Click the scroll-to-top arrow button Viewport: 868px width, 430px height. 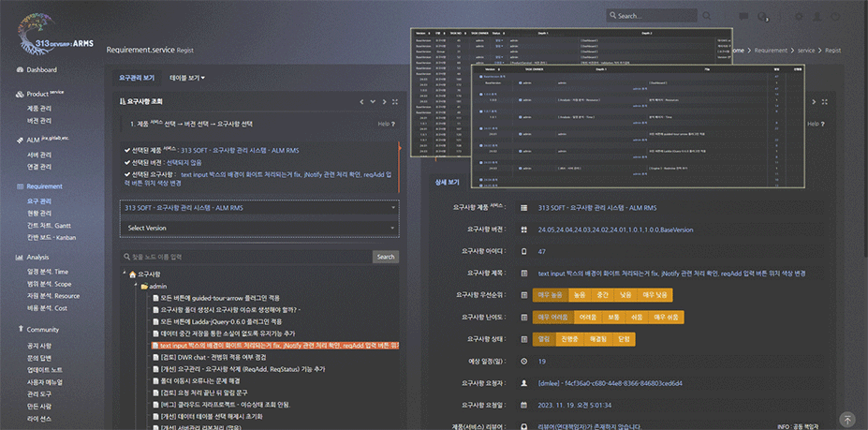coord(846,421)
